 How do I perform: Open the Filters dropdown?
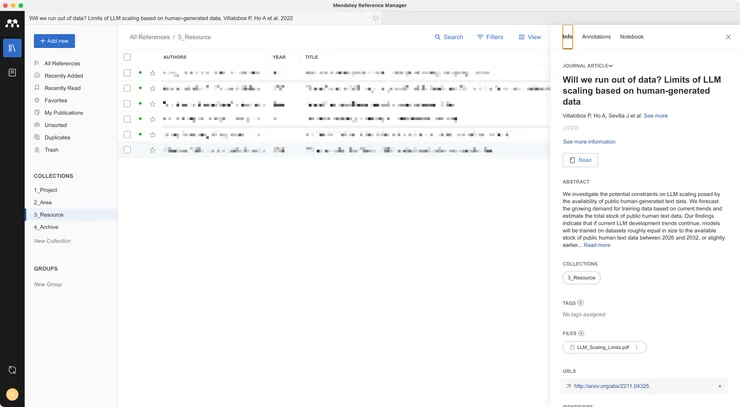pyautogui.click(x=490, y=37)
